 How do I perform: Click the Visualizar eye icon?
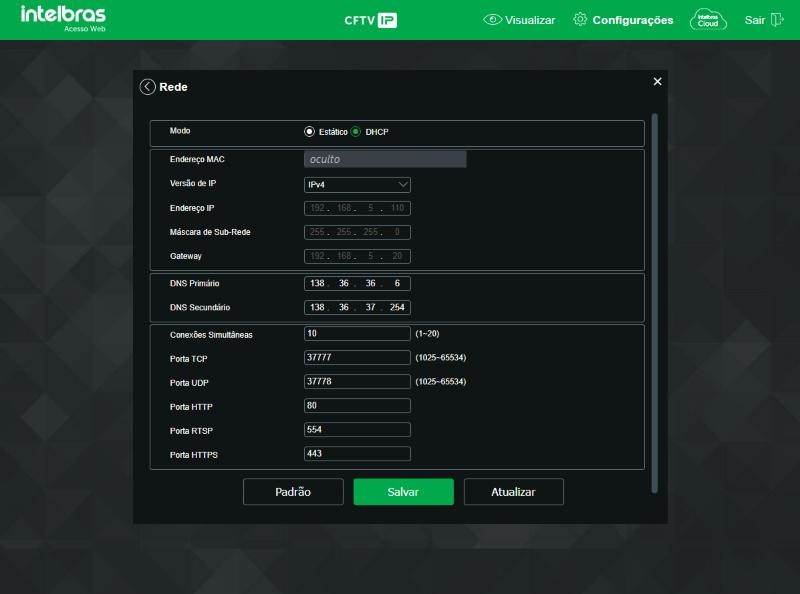[492, 20]
